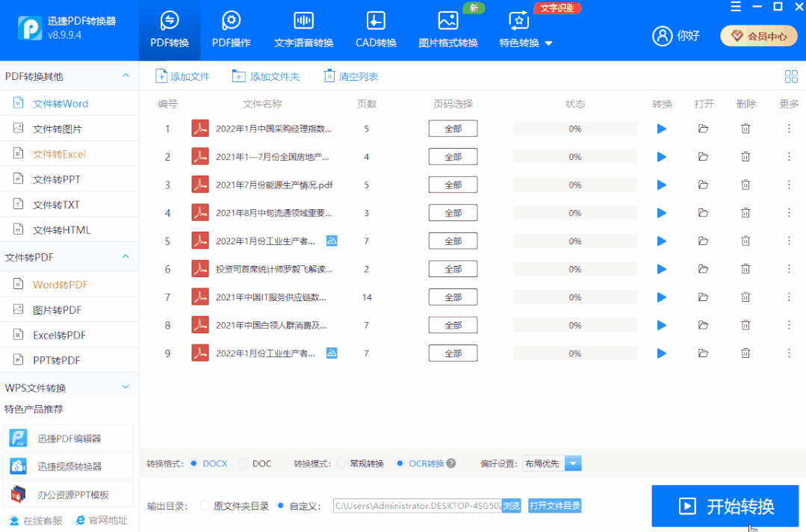Image resolution: width=806 pixels, height=532 pixels.
Task: Open page selection 全部 for row 4
Action: (x=453, y=213)
